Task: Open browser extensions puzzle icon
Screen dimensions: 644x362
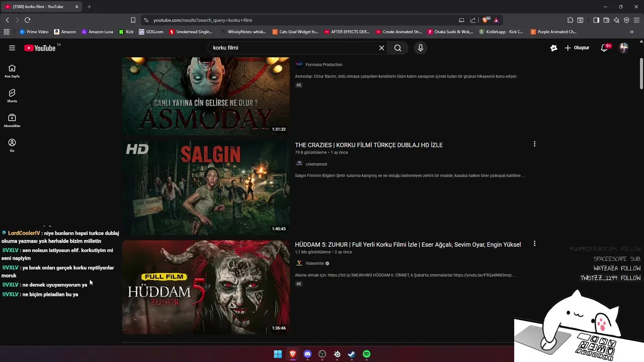Action: coord(570,20)
